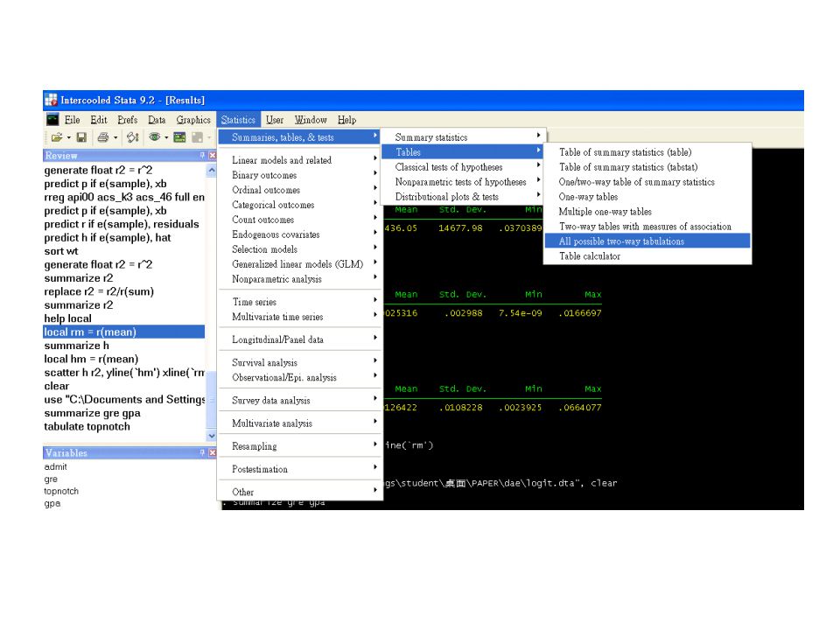Choose Table calculator

[x=647, y=256]
